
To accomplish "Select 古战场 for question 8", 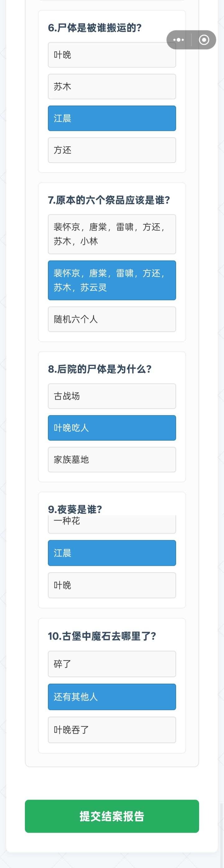I will 112,396.
